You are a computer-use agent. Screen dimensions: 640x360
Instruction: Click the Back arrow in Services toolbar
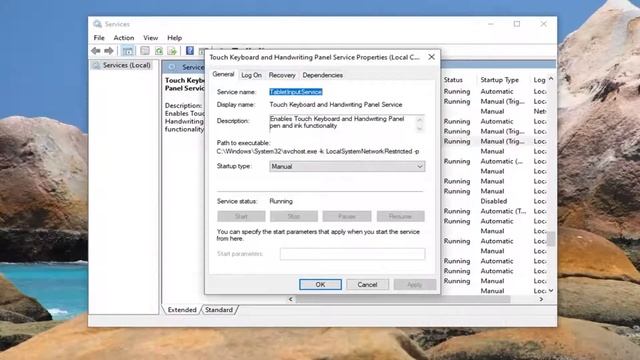coord(96,51)
